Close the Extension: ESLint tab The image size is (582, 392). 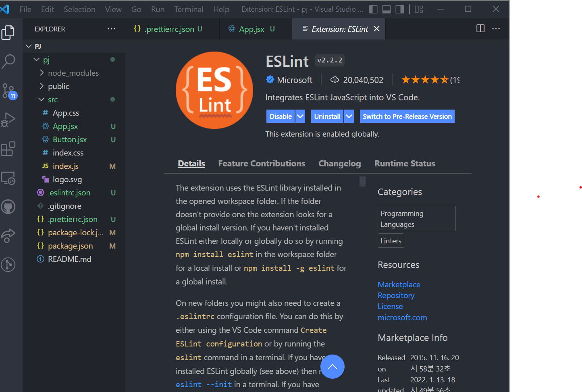[x=376, y=29]
